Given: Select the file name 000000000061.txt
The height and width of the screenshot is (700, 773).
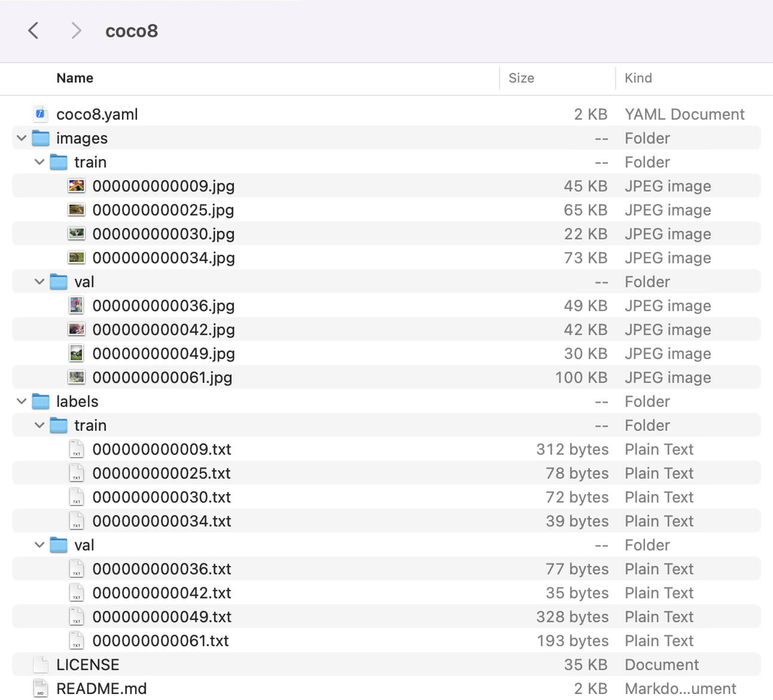Looking at the screenshot, I should coord(161,640).
